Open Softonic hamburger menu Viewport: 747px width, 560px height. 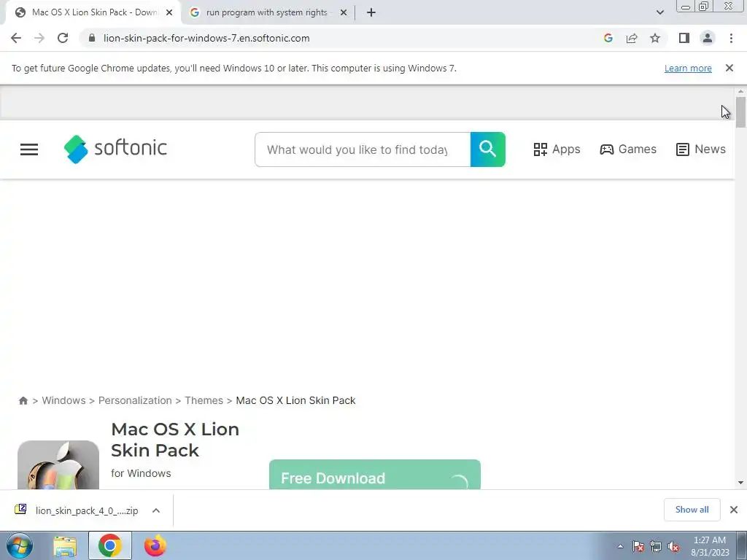click(29, 149)
